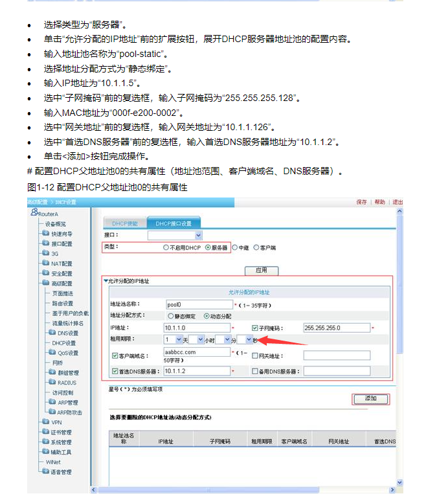Open the 接口配置 folder icon
Screen dimensions: 448x496
(46, 243)
